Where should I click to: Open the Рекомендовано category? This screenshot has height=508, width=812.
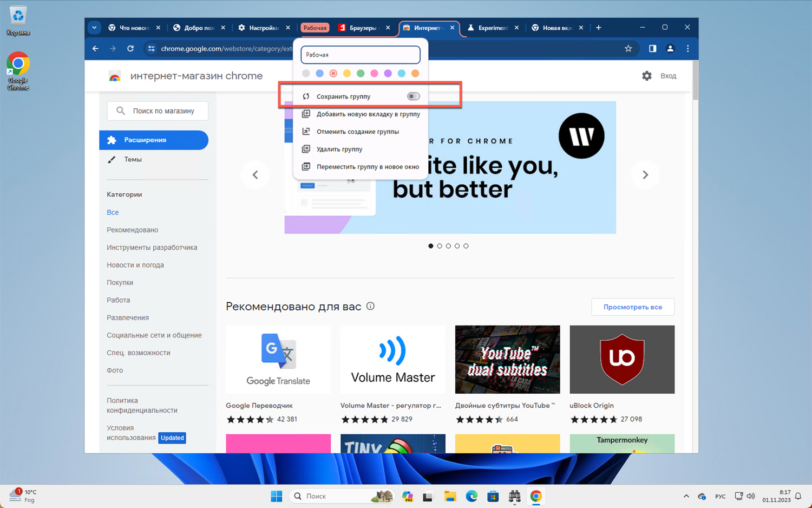tap(133, 230)
